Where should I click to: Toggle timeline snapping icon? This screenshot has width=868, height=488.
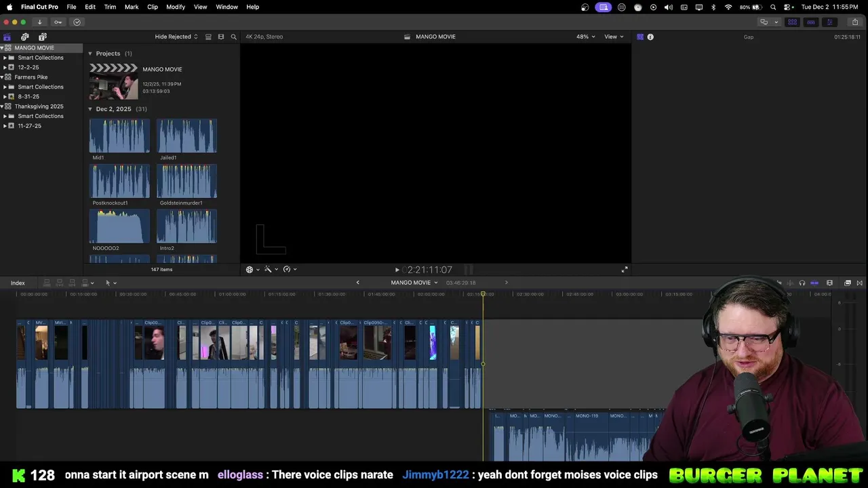814,283
